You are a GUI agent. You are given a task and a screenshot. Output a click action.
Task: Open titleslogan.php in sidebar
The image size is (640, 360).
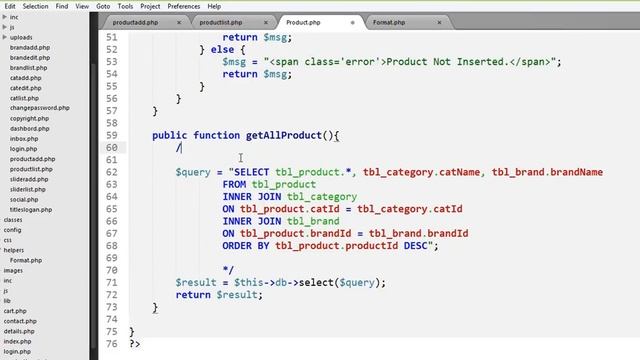tap(31, 210)
